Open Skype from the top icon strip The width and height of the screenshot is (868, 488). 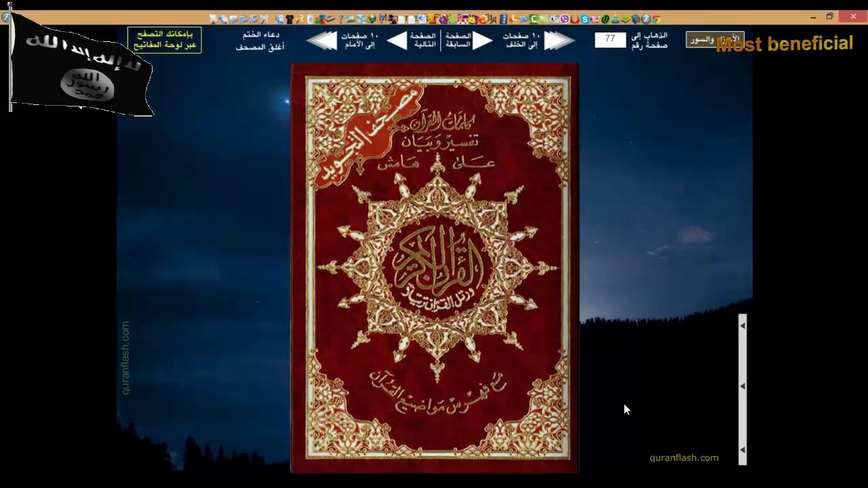point(585,19)
